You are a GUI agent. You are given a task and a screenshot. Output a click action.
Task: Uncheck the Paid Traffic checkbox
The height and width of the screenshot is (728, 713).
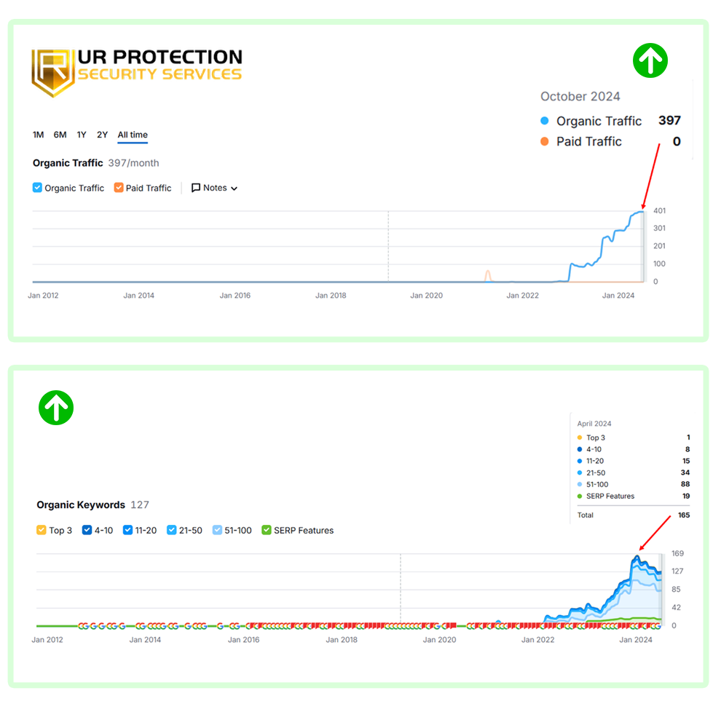[x=119, y=188]
